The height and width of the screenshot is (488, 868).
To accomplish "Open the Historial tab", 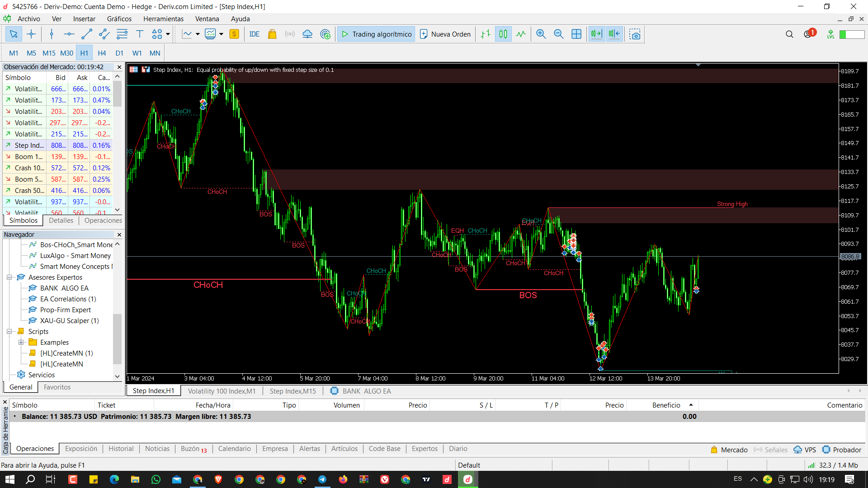I will tap(121, 449).
